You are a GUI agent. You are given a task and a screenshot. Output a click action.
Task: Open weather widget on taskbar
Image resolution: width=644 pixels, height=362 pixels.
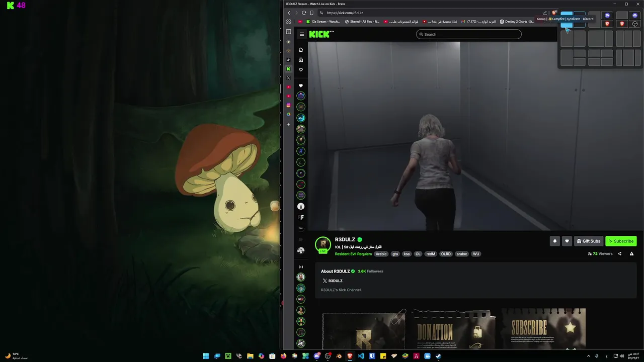(16, 356)
